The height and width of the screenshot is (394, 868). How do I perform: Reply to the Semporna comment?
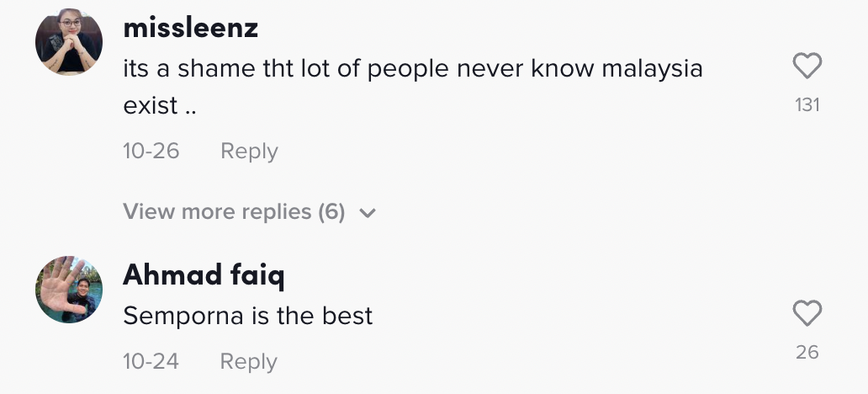(248, 362)
